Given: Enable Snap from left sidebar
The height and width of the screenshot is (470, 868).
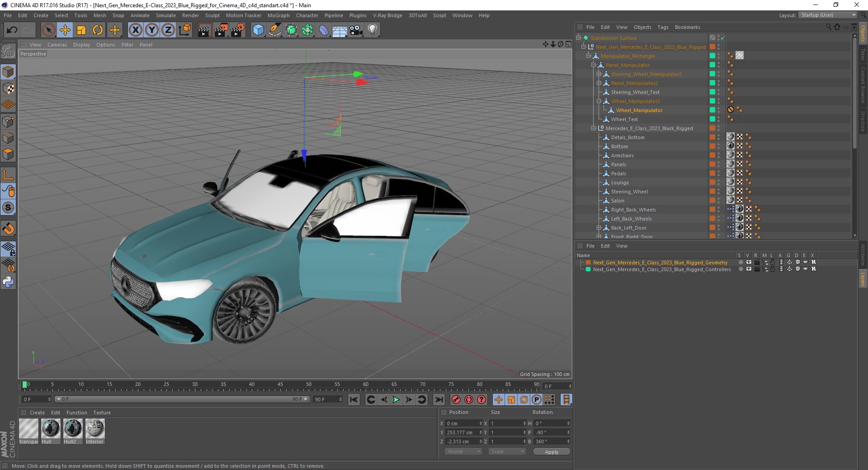Looking at the screenshot, I should pos(8,208).
